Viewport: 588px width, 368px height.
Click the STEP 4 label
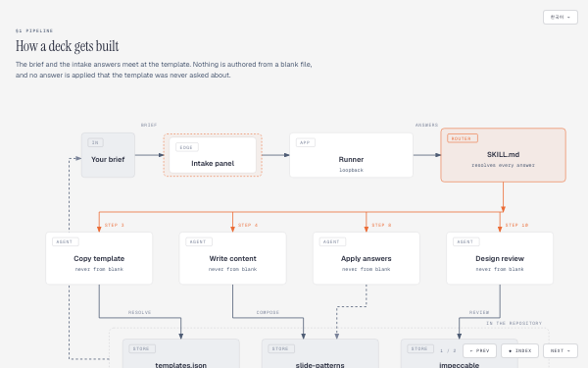248,225
